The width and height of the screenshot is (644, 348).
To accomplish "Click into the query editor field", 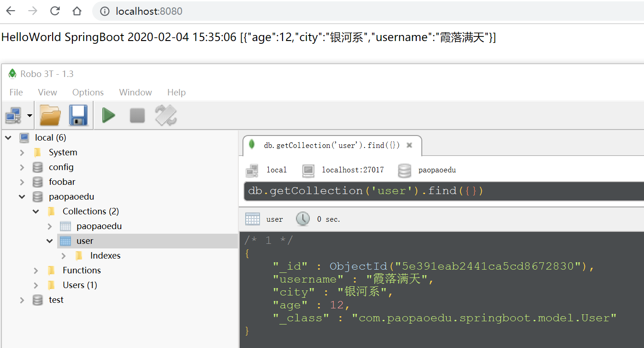I will 443,191.
